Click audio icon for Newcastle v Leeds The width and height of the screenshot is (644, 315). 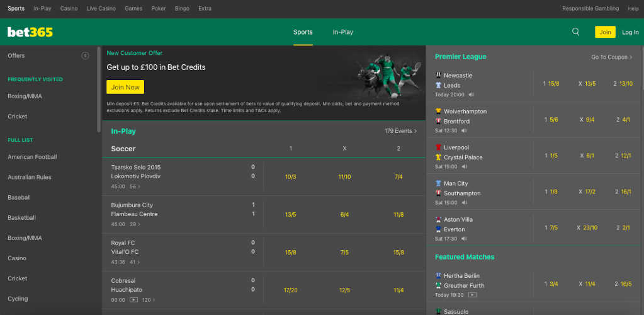click(x=471, y=94)
